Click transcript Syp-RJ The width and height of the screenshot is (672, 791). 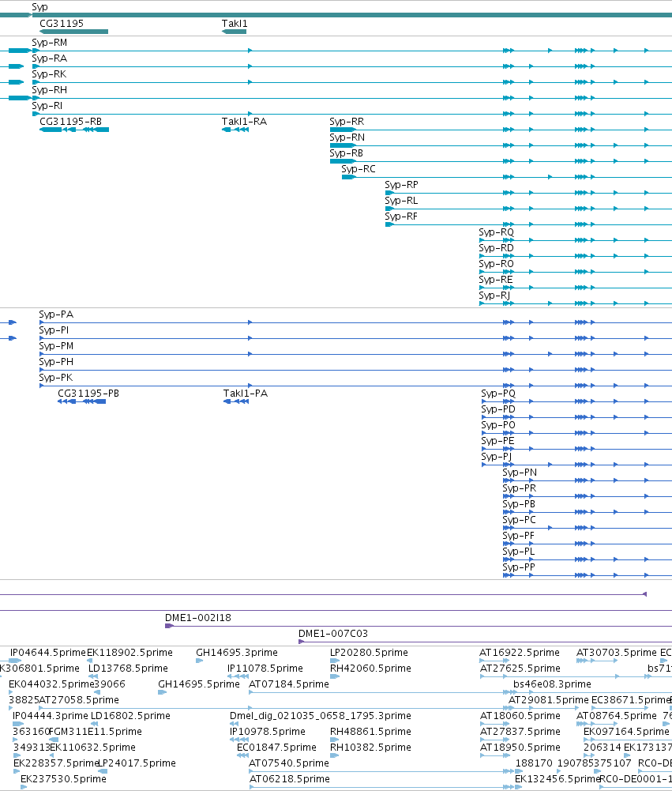tap(494, 295)
